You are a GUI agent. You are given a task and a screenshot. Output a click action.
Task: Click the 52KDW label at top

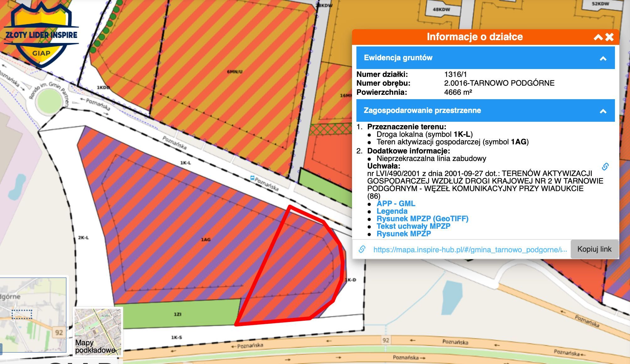600,4
